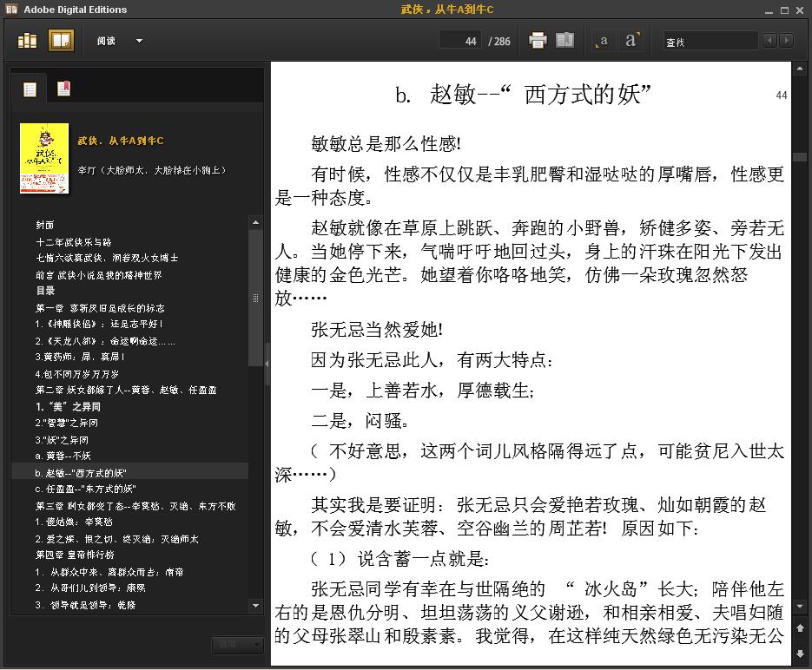Open 4.包不同万岁万万岁 entry
The height and width of the screenshot is (670, 812).
pyautogui.click(x=77, y=373)
